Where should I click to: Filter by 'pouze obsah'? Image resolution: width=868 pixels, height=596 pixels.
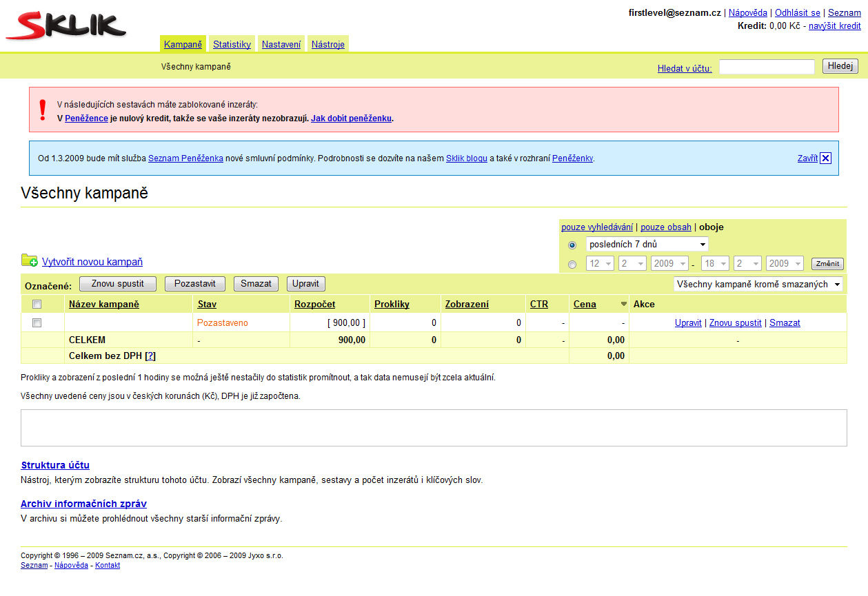click(666, 227)
